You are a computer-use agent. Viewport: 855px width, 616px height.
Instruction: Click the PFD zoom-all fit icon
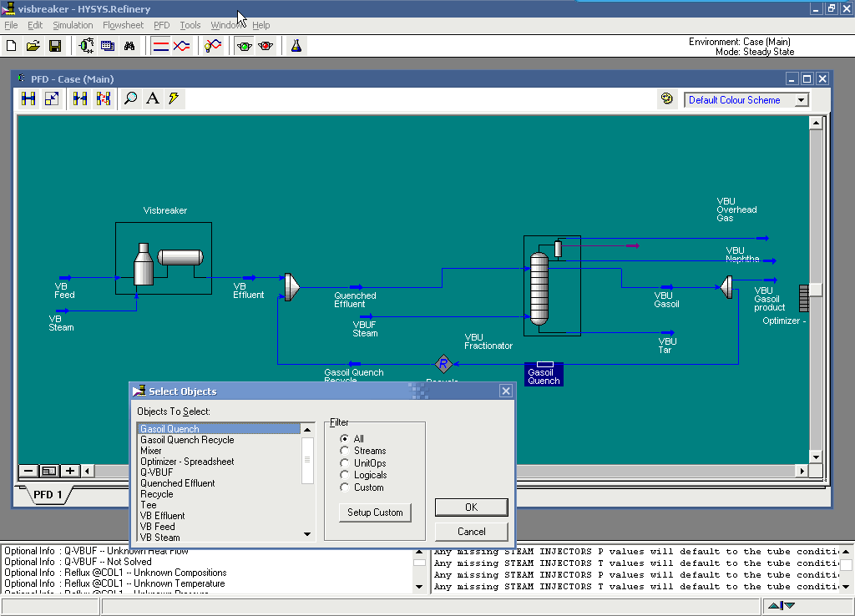[49, 471]
